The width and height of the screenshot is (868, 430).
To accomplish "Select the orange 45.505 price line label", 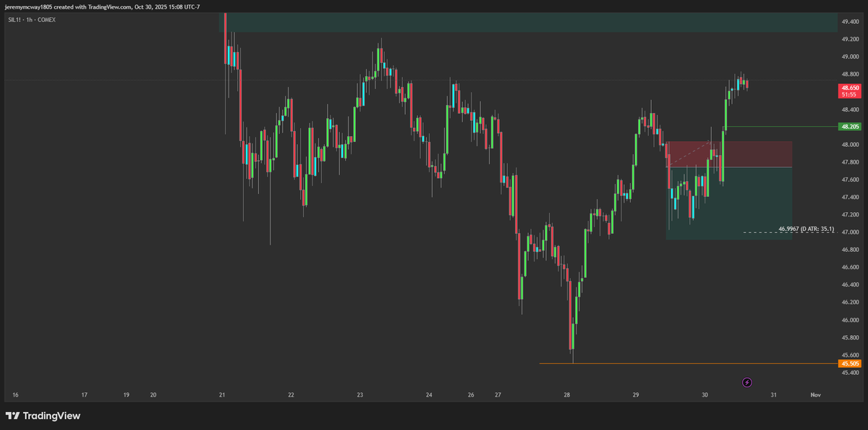I will [x=849, y=363].
